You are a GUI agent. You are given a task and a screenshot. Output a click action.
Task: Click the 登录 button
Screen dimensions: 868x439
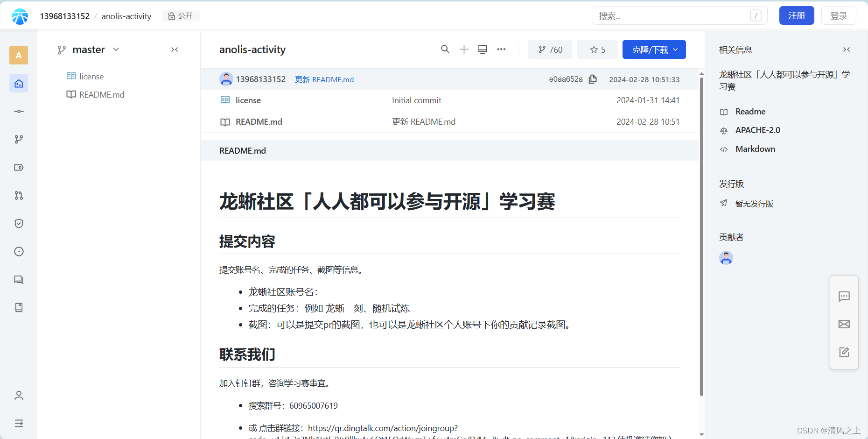click(839, 15)
